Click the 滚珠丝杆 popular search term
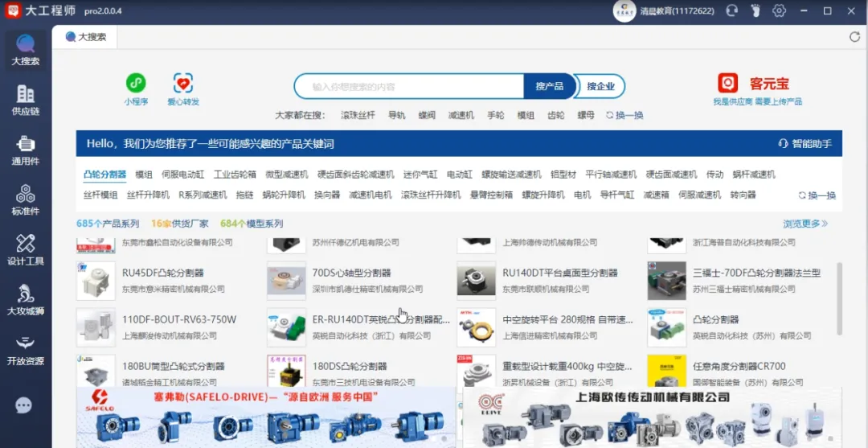Viewport: 868px width, 448px height. [x=358, y=115]
